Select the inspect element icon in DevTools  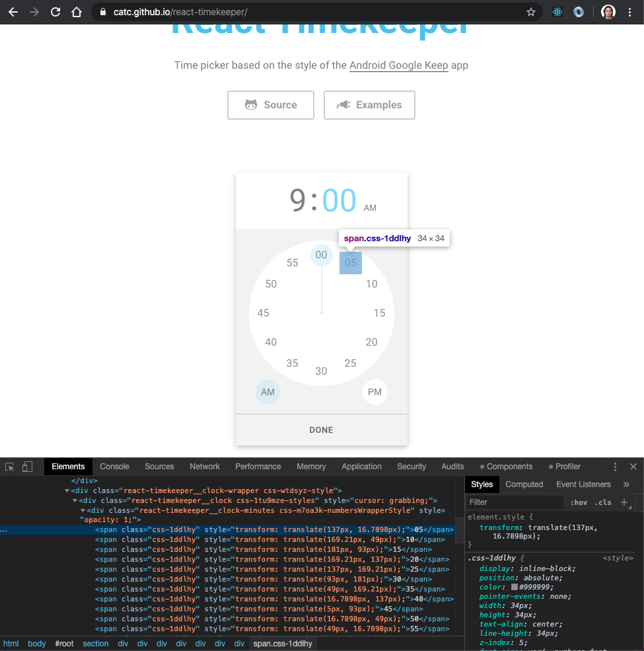[x=9, y=466]
